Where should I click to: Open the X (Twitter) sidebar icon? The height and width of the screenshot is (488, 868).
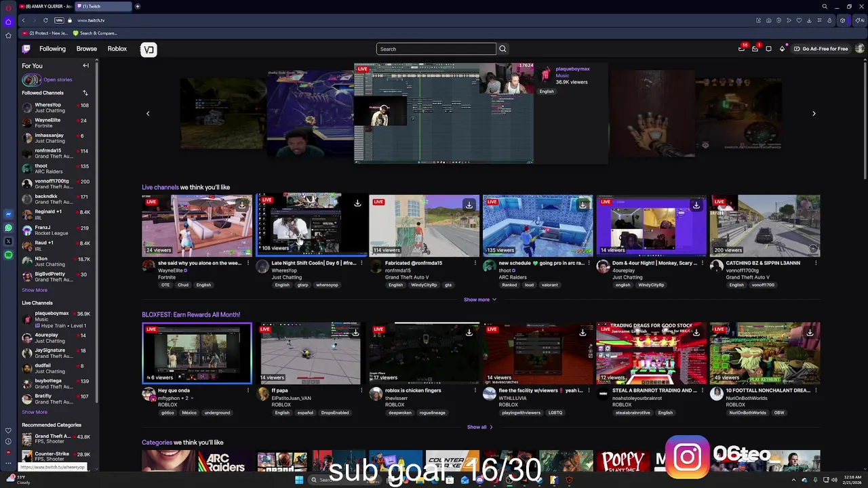pyautogui.click(x=8, y=241)
